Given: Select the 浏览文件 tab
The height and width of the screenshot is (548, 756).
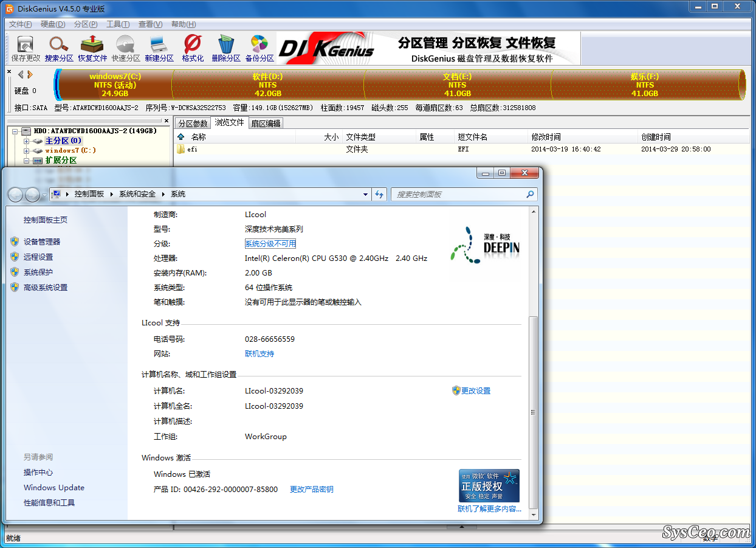Looking at the screenshot, I should click(229, 123).
